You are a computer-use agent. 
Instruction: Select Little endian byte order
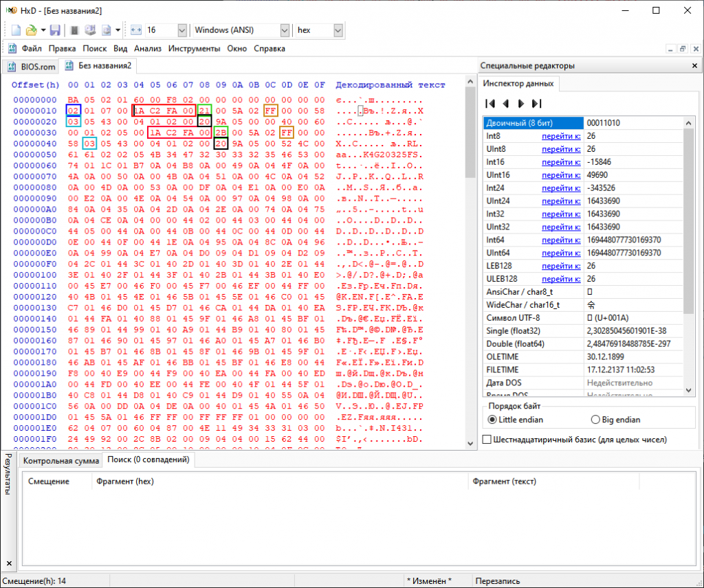[492, 420]
